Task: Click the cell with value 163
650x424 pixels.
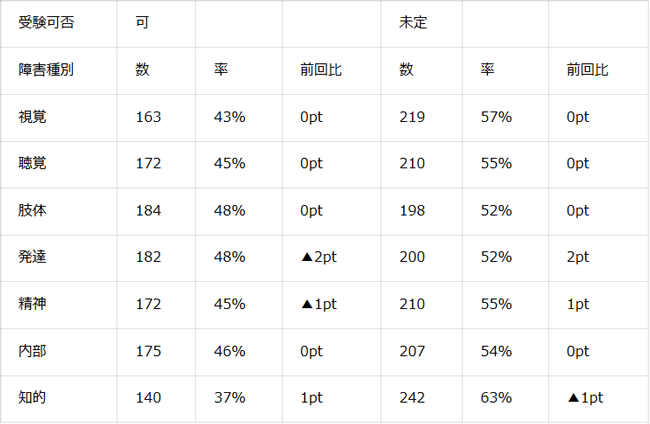Action: (148, 117)
